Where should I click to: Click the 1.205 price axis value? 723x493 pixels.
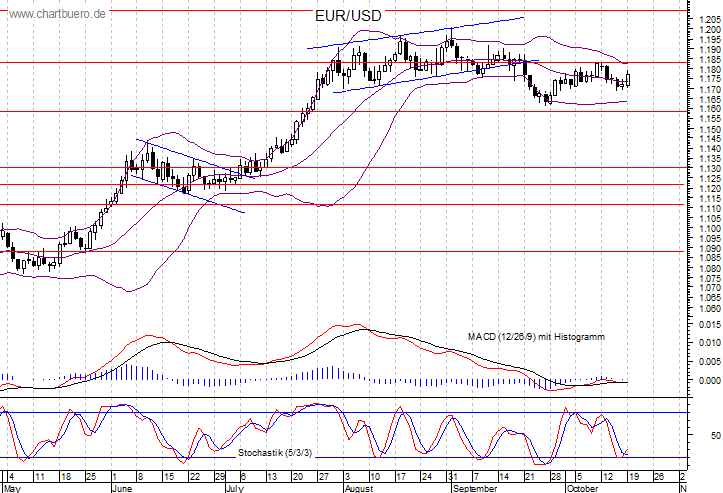(710, 19)
